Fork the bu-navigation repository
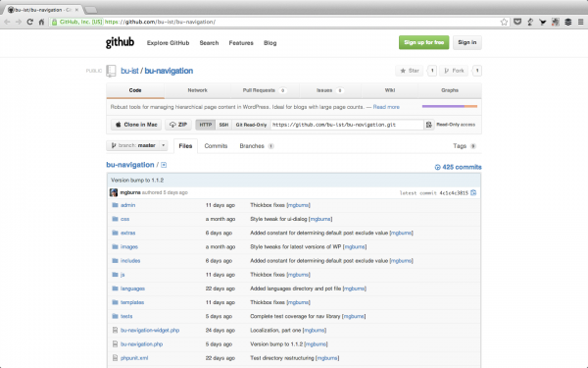This screenshot has height=368, width=588. point(454,71)
